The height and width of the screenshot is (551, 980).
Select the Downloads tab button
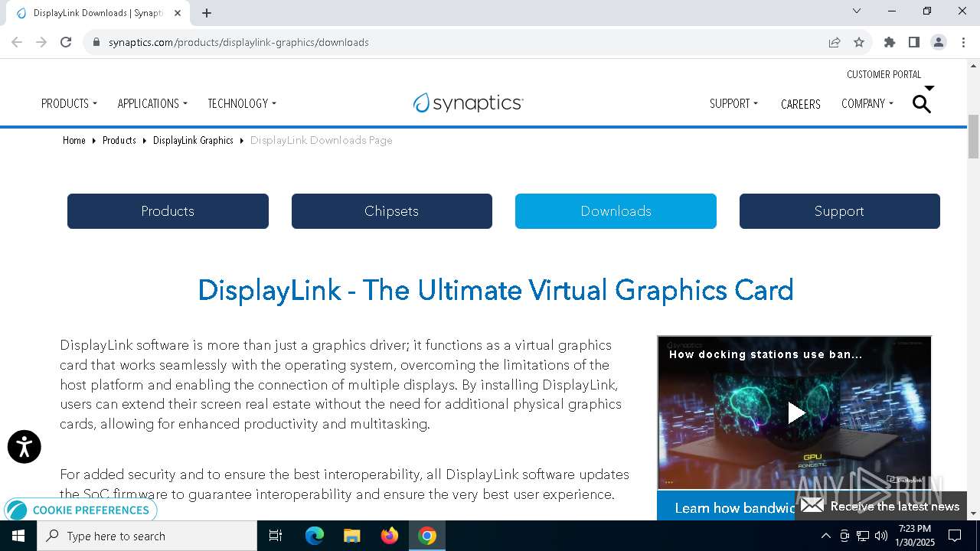616,211
